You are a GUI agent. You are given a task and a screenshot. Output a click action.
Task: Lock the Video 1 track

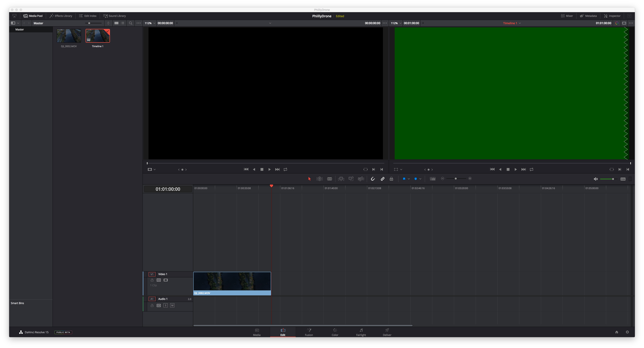(152, 280)
